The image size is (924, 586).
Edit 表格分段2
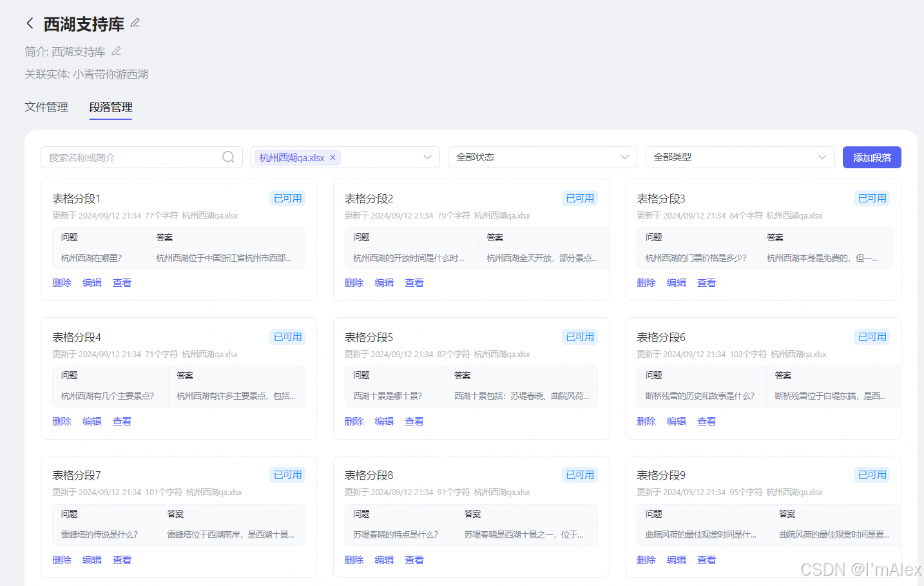click(385, 282)
